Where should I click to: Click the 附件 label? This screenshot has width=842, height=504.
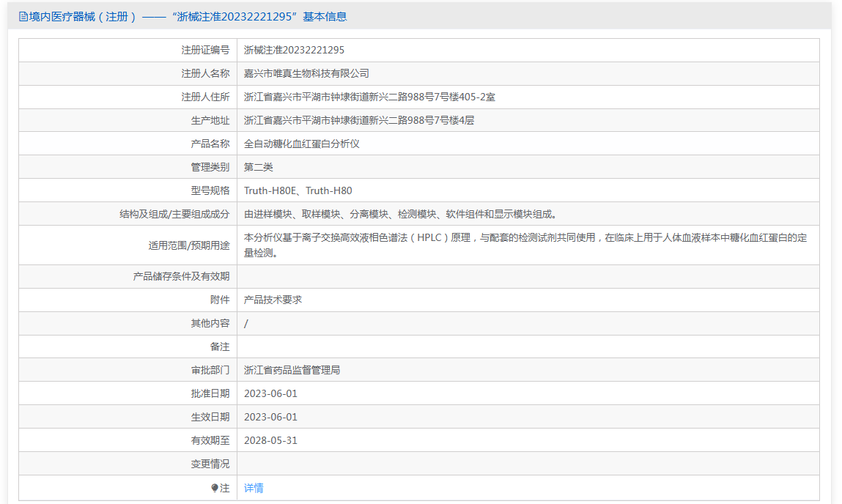click(x=220, y=300)
